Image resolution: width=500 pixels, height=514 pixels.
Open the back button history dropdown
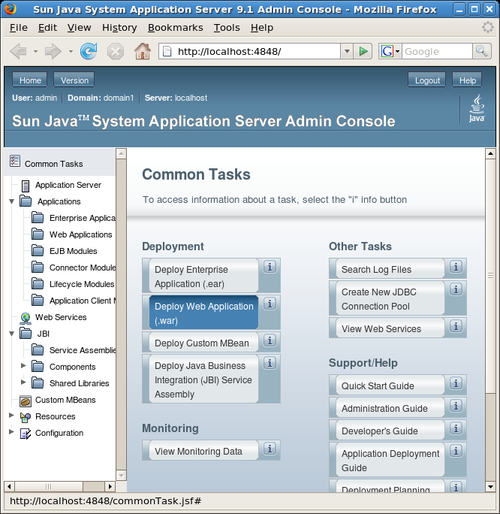click(35, 52)
